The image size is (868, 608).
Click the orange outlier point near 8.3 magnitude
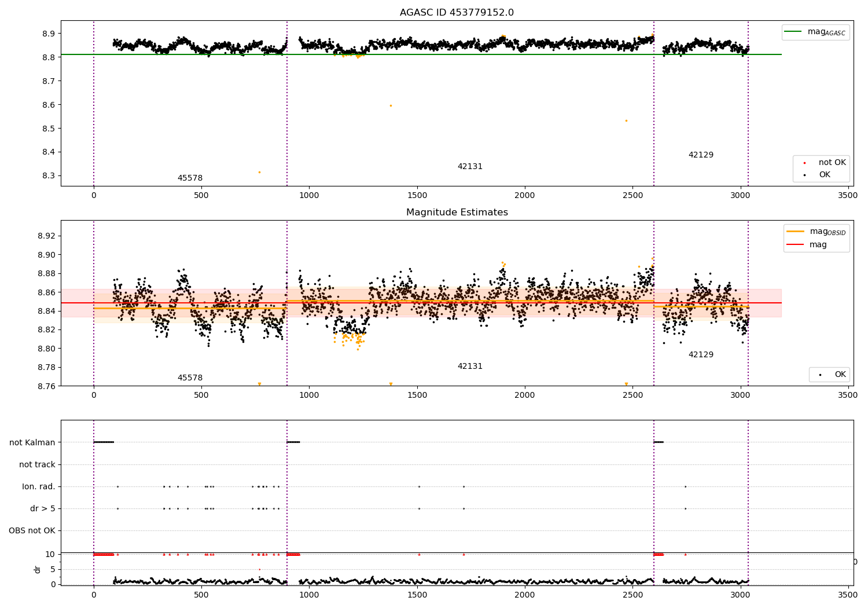259,172
